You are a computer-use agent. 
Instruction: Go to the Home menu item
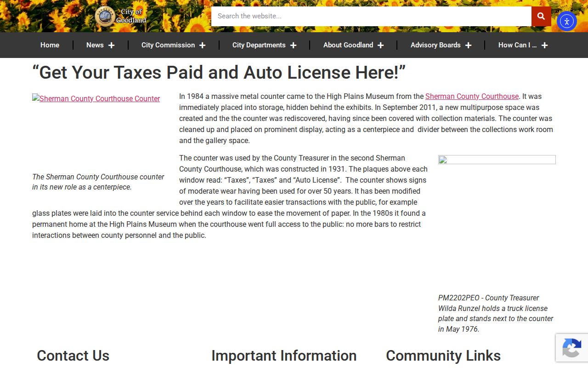click(x=50, y=45)
